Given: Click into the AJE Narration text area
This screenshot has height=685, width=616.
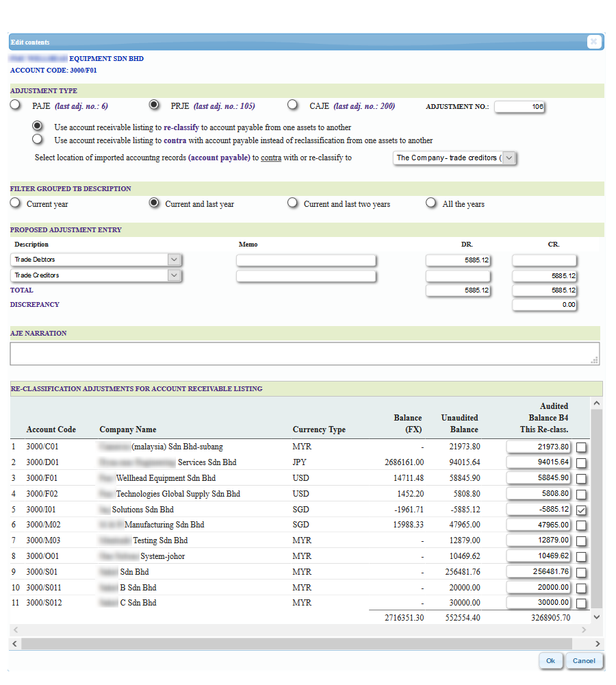Looking at the screenshot, I should (x=305, y=353).
